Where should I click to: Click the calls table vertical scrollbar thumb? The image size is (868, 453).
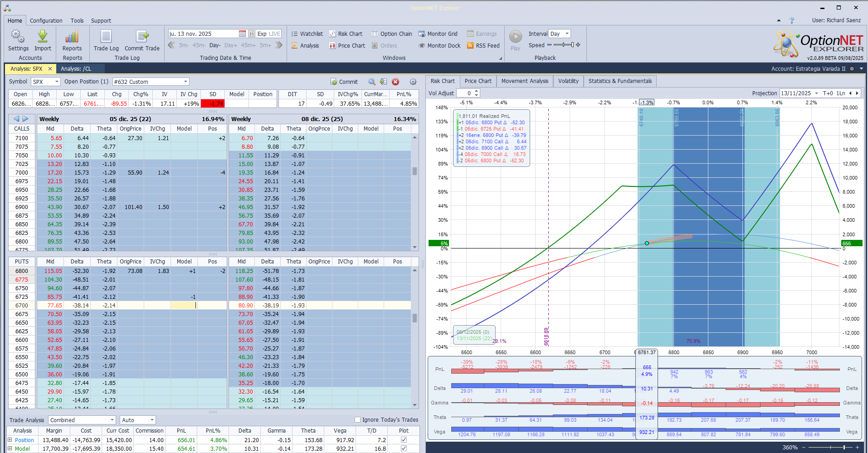414,171
